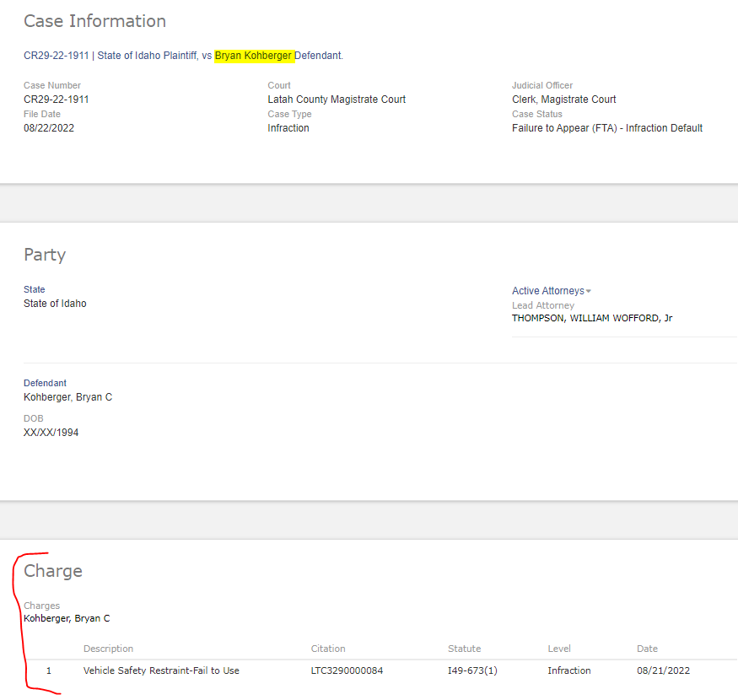Click the Party section heading
Viewport: 738px width, 700px height.
(x=45, y=255)
